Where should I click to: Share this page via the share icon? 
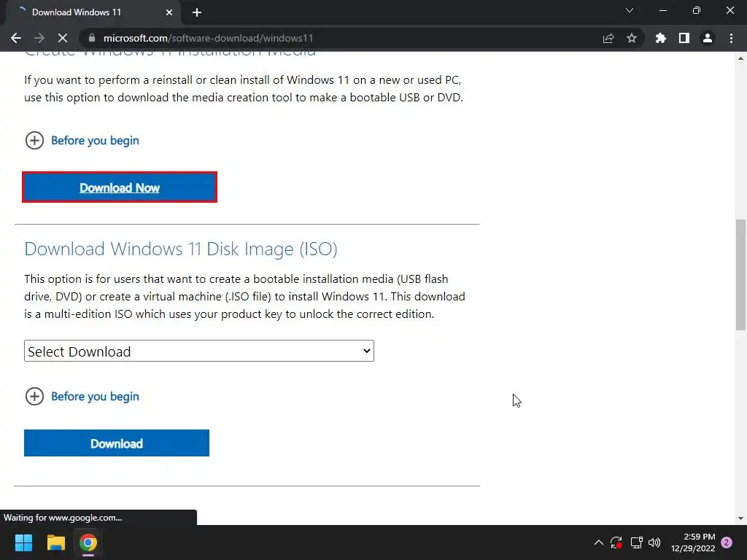click(x=608, y=38)
